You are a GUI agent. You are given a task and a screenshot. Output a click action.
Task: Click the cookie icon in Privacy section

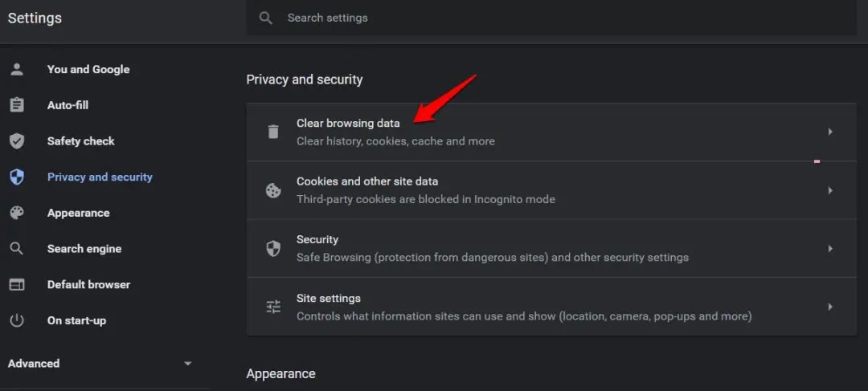click(x=273, y=190)
